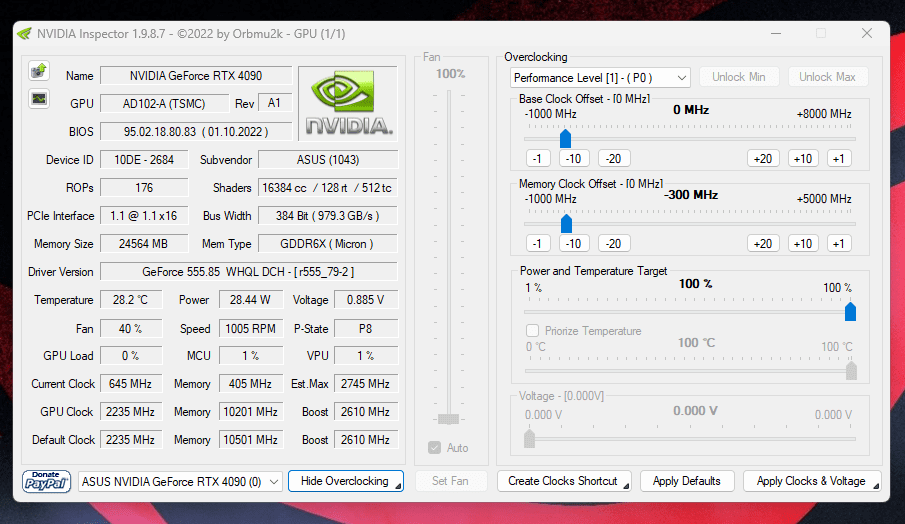The width and height of the screenshot is (905, 524).
Task: Toggle the Auto fan checkbox
Action: [x=435, y=448]
